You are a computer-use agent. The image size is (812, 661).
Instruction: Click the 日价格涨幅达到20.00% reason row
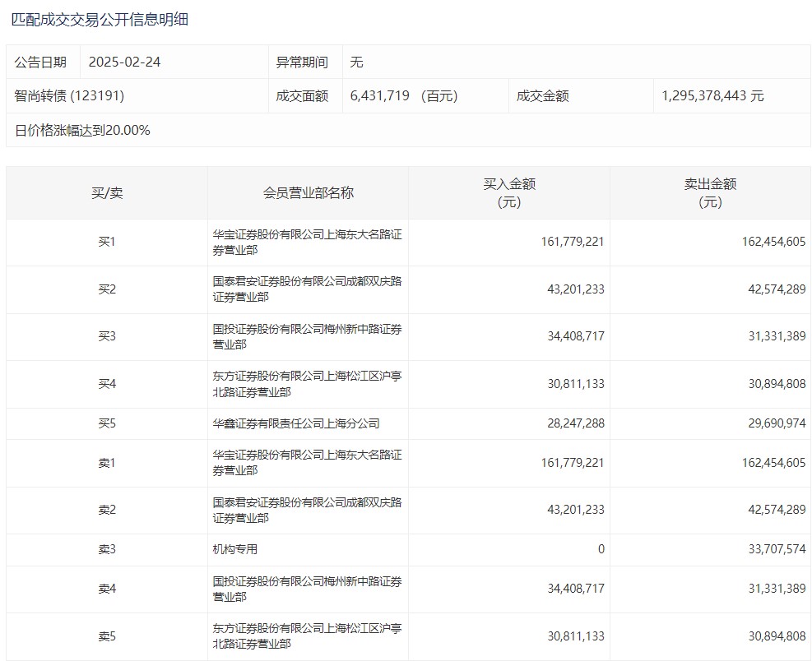point(82,130)
